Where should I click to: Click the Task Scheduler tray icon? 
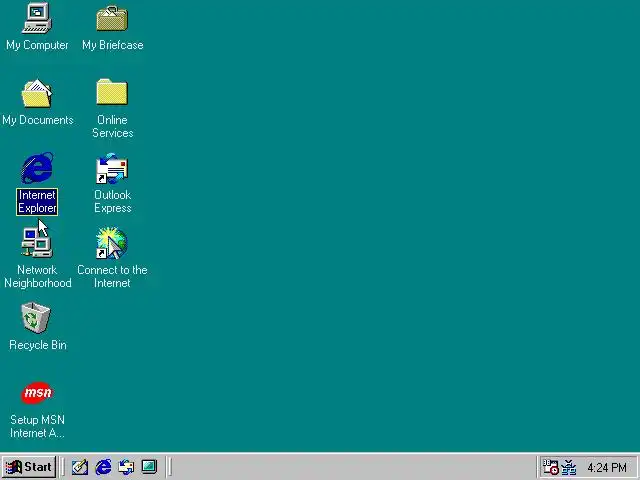pyautogui.click(x=550, y=467)
